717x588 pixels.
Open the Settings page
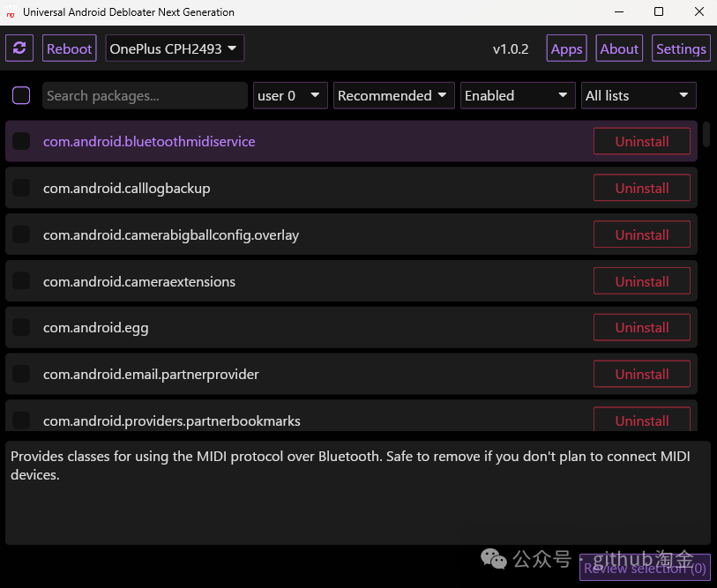click(681, 48)
